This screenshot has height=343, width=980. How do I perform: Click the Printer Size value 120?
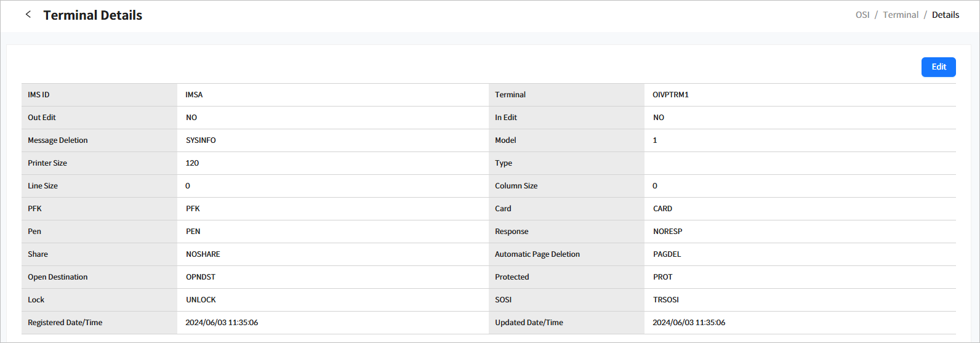click(192, 163)
